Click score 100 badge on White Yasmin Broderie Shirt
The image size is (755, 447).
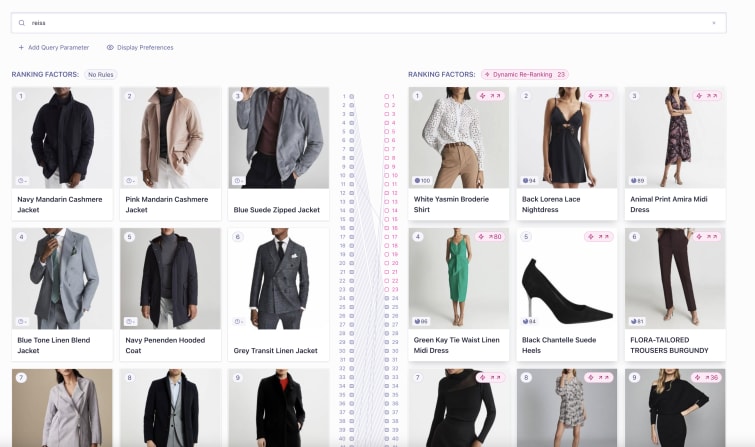(422, 181)
